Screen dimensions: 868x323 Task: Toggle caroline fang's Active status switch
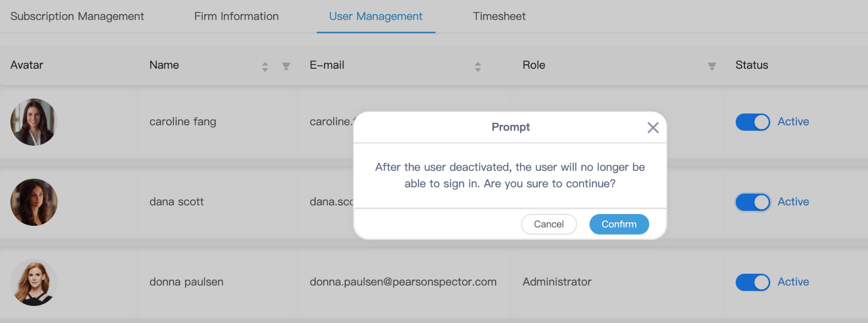click(752, 122)
